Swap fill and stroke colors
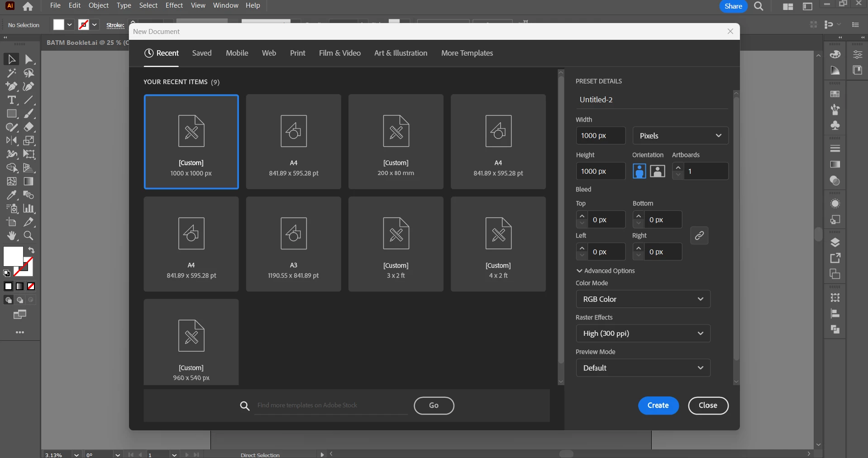 31,250
